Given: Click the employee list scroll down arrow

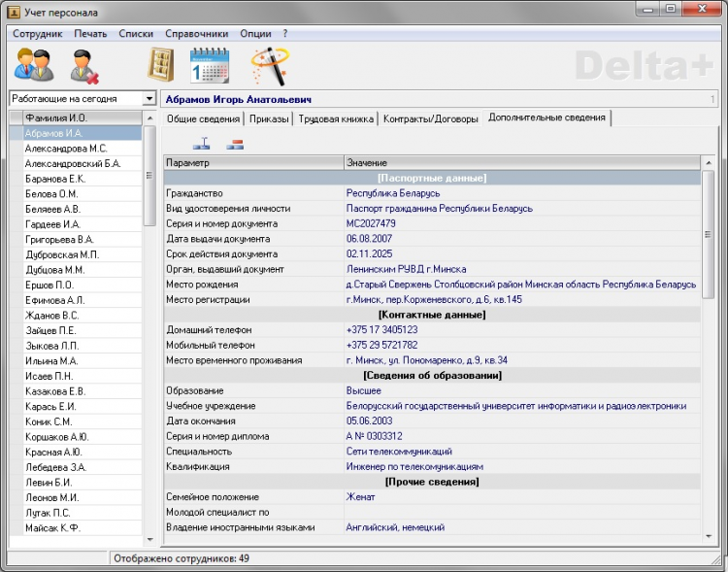Looking at the screenshot, I should pos(149,540).
